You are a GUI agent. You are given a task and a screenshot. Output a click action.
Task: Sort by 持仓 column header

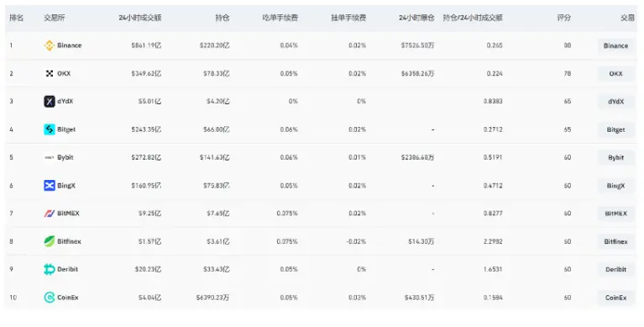[x=223, y=18]
